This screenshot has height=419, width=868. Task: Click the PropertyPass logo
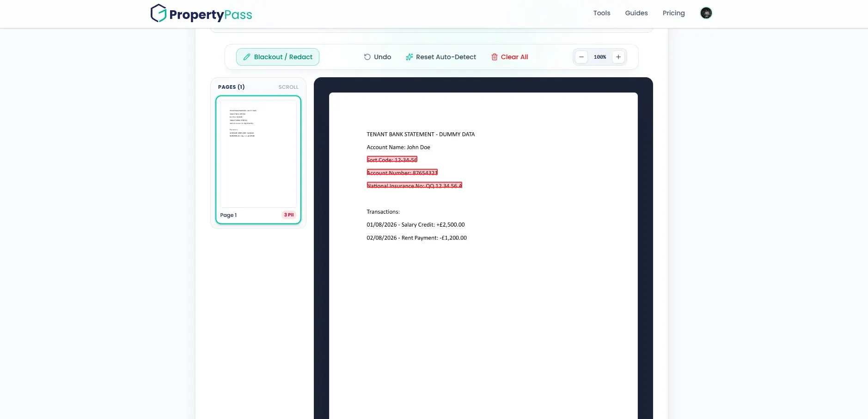[201, 13]
